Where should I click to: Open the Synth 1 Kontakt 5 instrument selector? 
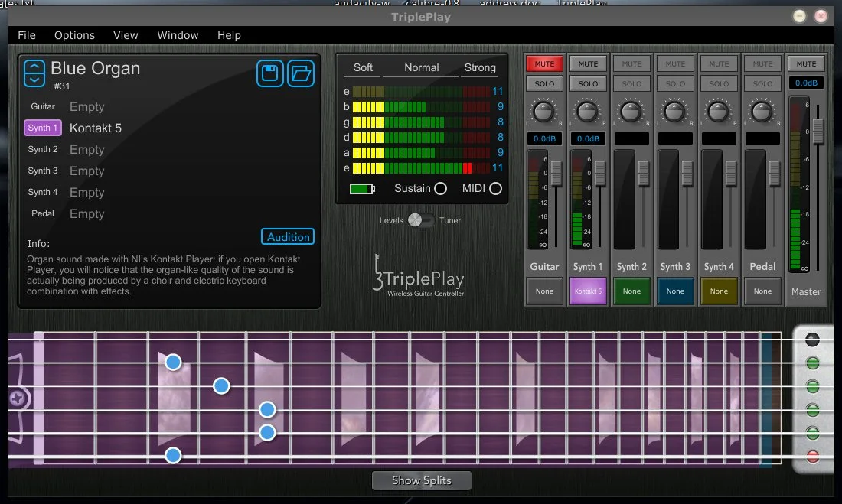tap(588, 291)
